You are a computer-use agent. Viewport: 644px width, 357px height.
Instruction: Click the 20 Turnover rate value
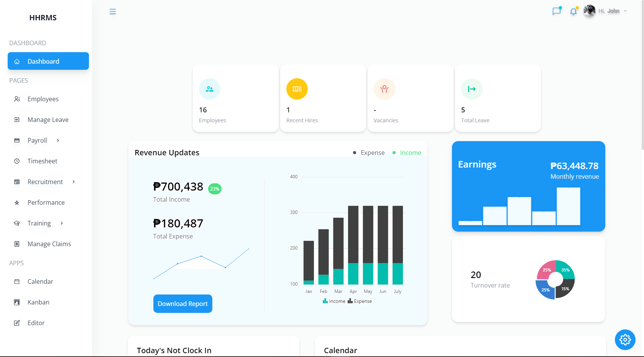point(476,275)
